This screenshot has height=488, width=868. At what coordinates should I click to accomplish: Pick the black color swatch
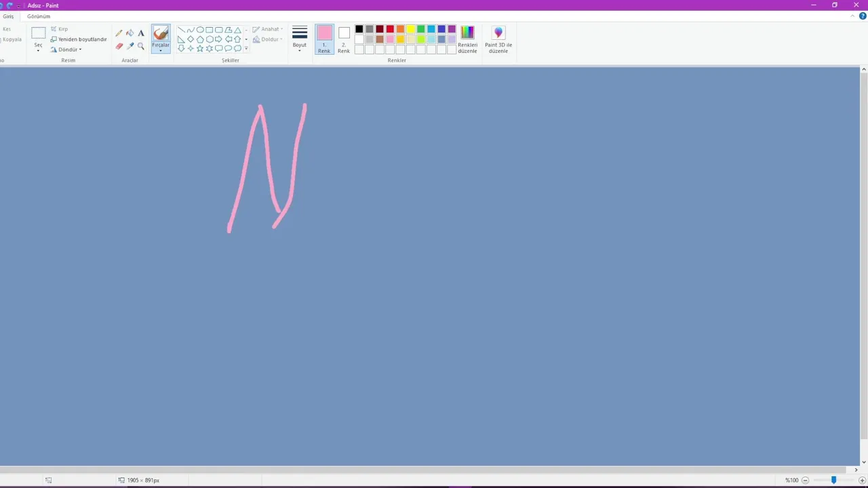359,28
